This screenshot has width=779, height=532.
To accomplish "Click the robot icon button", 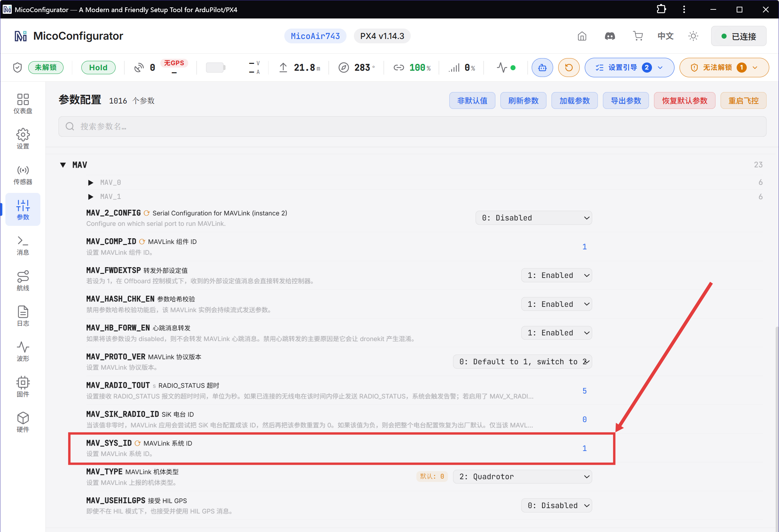I will (542, 68).
